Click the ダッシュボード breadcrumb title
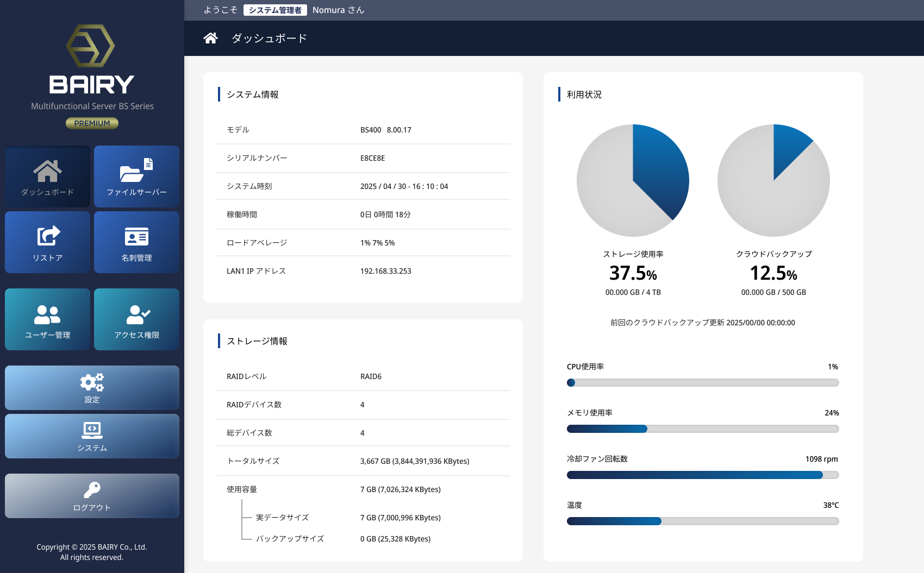Screen dimensions: 924x573 click(269, 38)
